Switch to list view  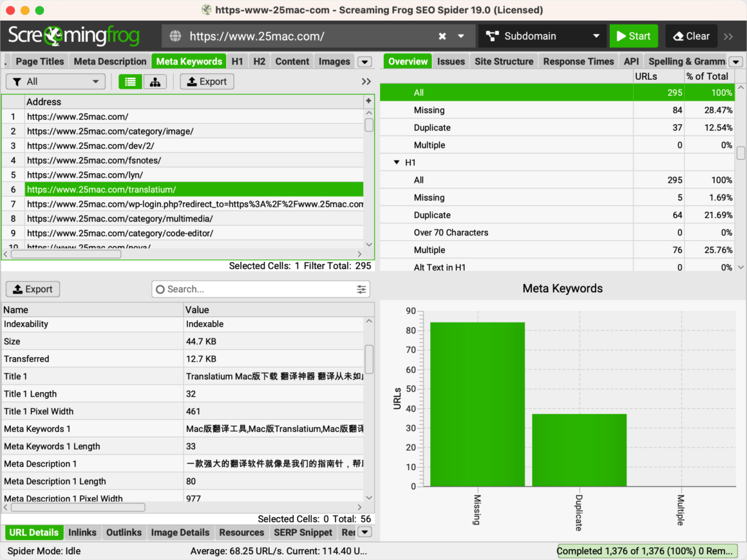[x=130, y=82]
